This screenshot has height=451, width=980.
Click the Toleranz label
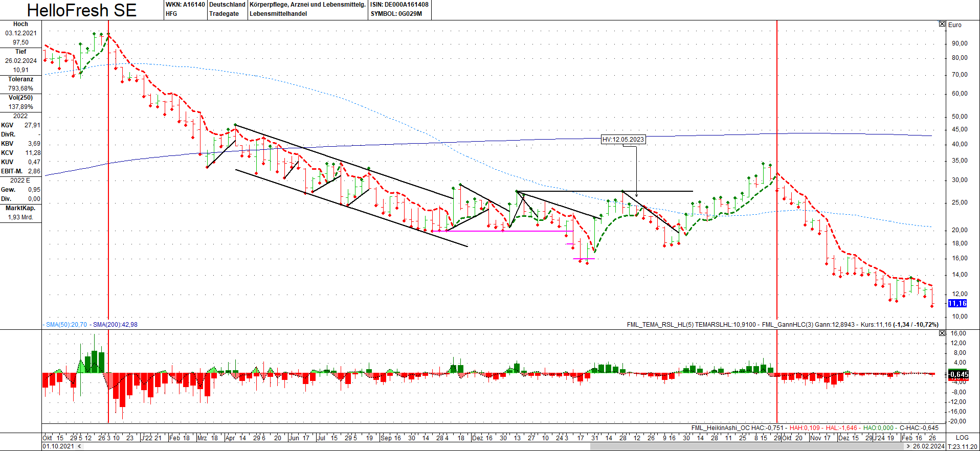coord(20,79)
